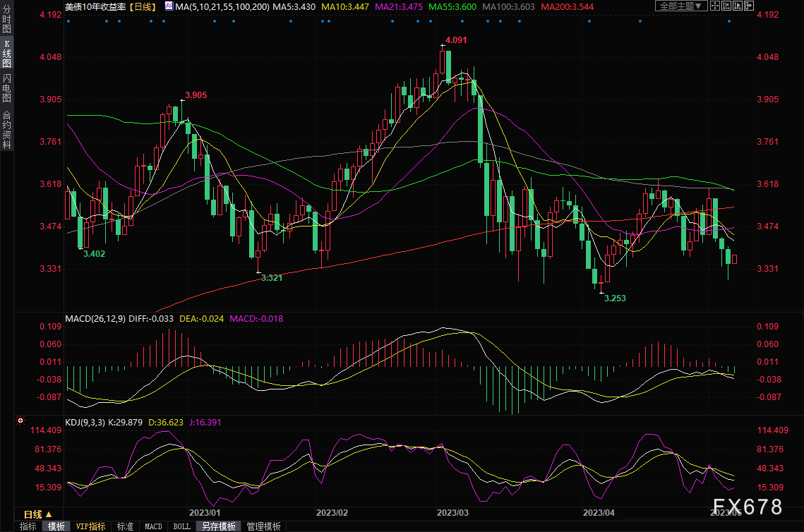
Task: Click the J:16.391 value
Action: point(205,423)
